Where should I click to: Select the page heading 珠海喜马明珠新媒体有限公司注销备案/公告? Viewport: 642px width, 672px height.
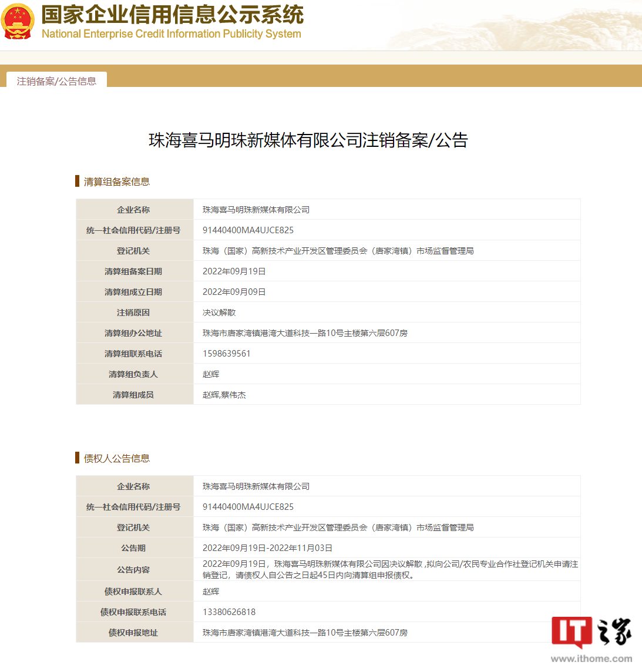pyautogui.click(x=308, y=140)
